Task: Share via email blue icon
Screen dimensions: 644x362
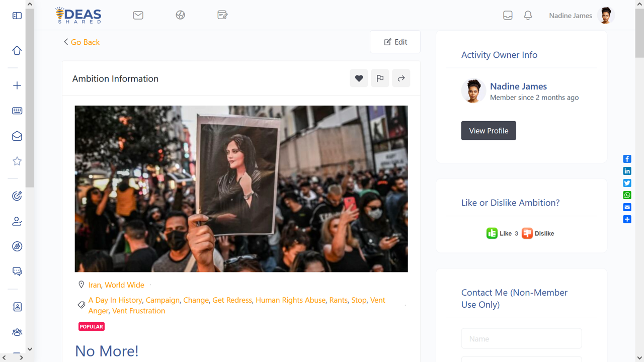Action: point(627,207)
